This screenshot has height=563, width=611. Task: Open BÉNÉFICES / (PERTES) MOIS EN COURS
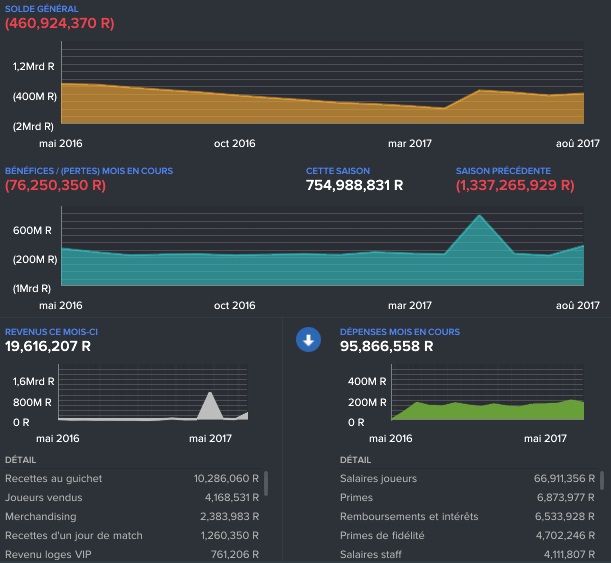[x=89, y=171]
